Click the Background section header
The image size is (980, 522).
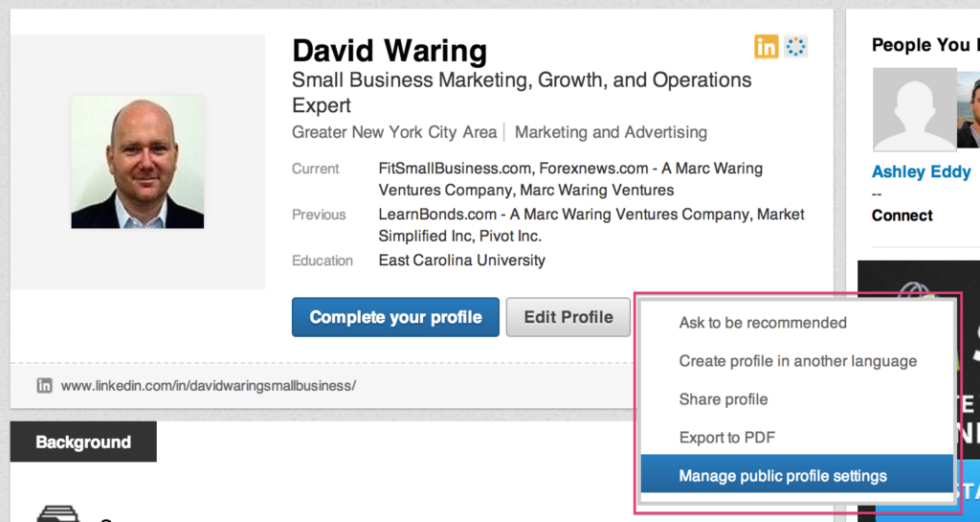[x=83, y=442]
